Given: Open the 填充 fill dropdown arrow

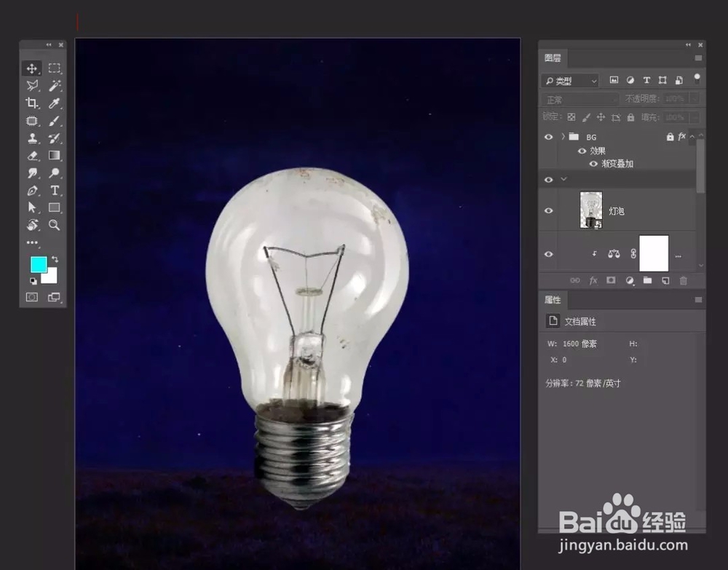Looking at the screenshot, I should (x=695, y=117).
